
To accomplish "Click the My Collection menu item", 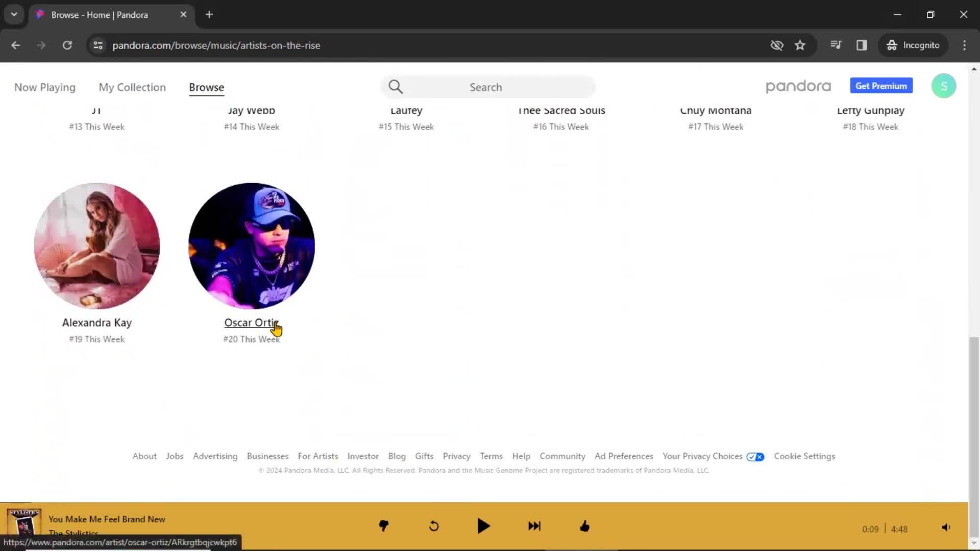I will tap(133, 87).
